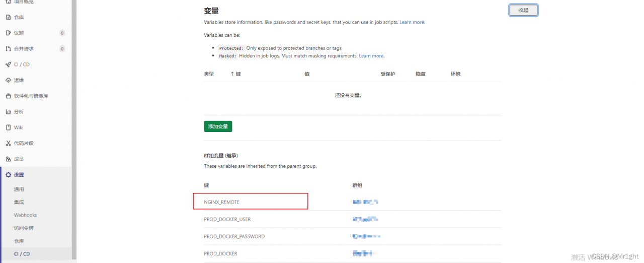Select the 集成 settings submenu item
The image size is (644, 263).
(19, 202)
